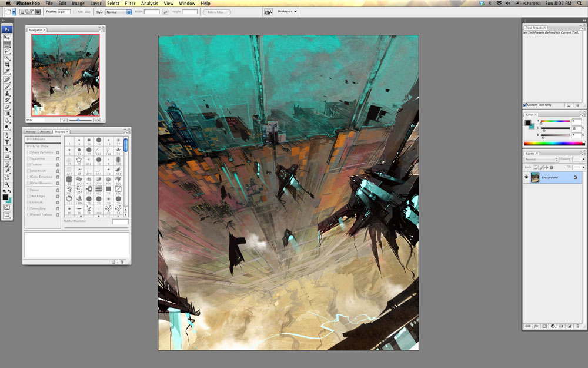The image size is (588, 368).
Task: Select the Rectangle shape tool
Action: coord(6,155)
